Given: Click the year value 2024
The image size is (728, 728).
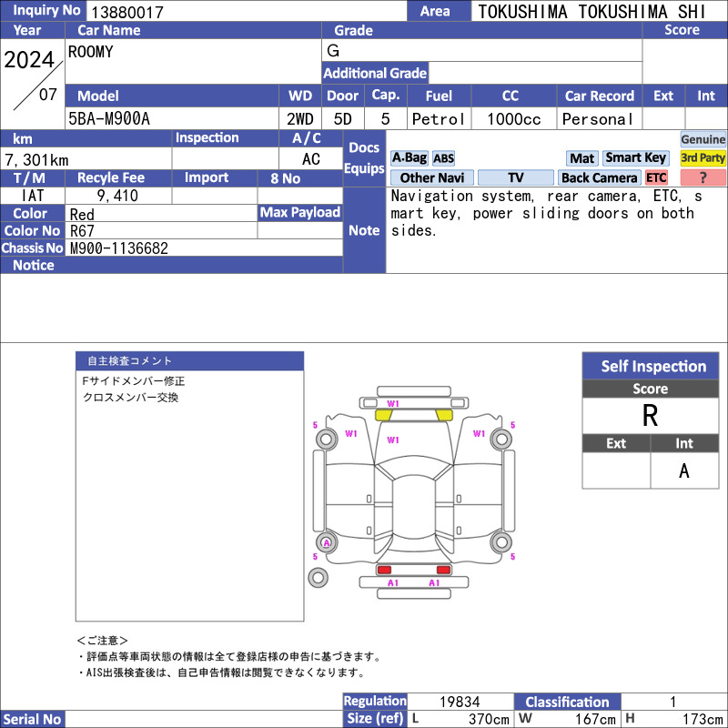Looking at the screenshot, I should 29,59.
